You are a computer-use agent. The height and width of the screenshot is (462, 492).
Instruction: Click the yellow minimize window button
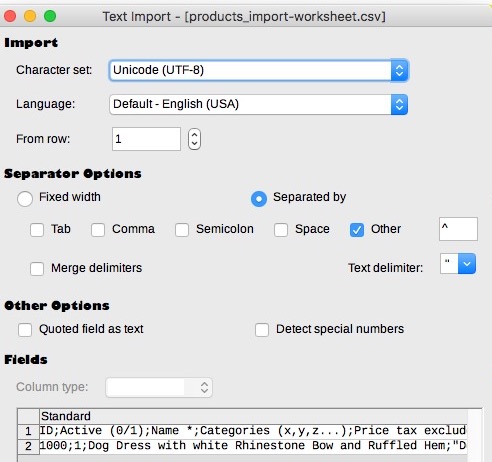click(30, 16)
